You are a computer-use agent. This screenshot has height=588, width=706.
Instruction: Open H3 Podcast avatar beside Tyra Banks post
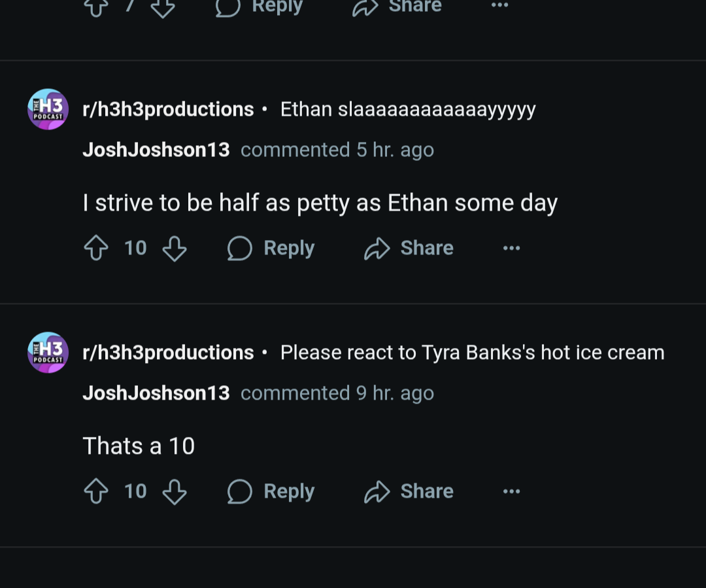point(48,353)
